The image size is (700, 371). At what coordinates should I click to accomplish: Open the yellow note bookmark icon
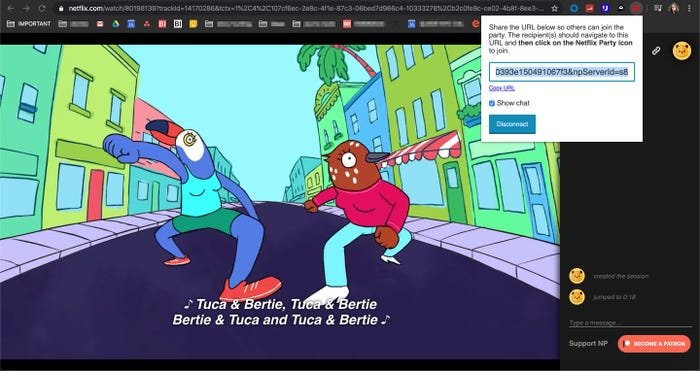coord(193,24)
